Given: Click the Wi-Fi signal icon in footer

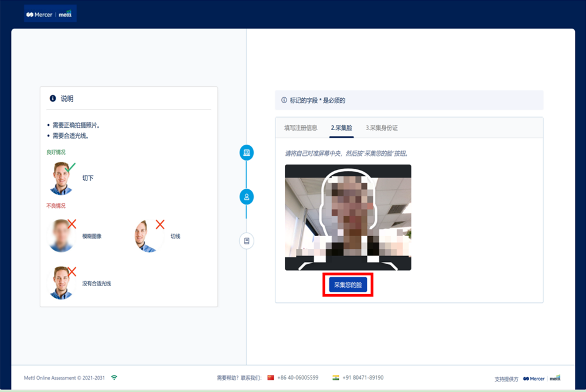Looking at the screenshot, I should 114,377.
